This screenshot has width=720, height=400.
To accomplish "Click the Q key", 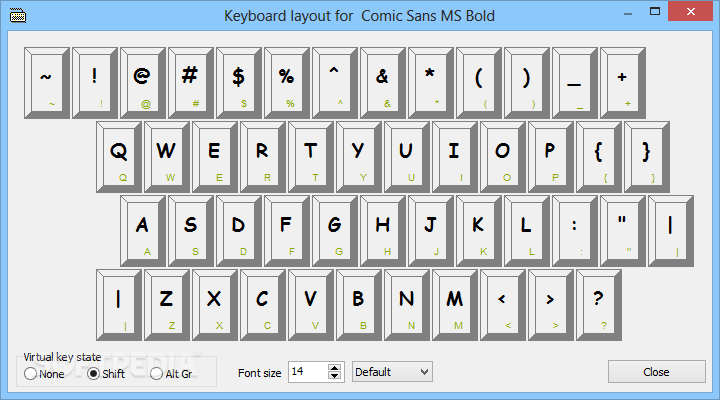I will pyautogui.click(x=119, y=157).
